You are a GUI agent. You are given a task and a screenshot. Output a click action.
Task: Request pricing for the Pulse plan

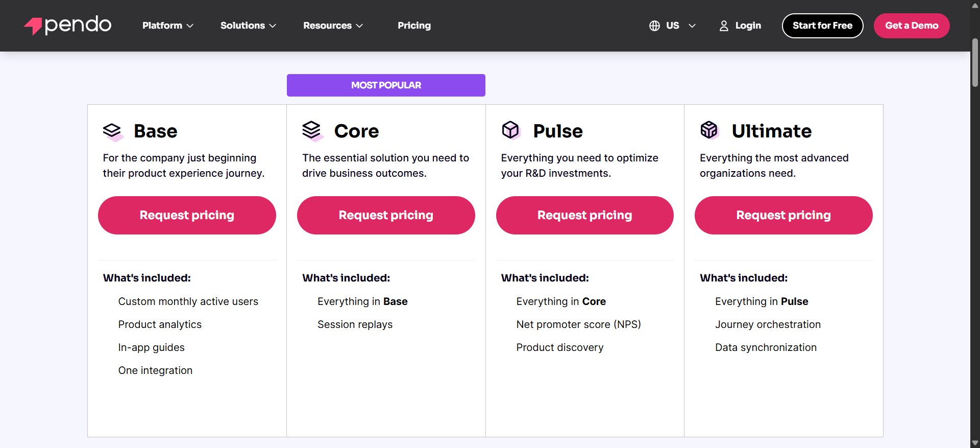tap(584, 215)
